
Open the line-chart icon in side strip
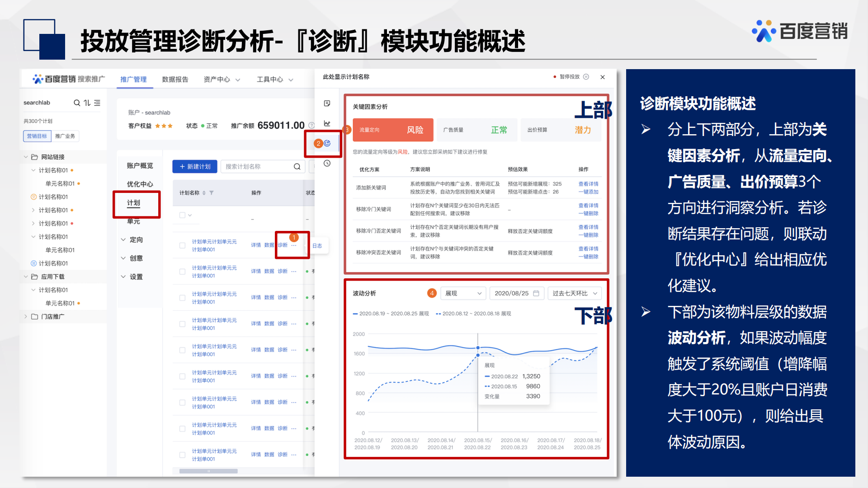pos(327,123)
